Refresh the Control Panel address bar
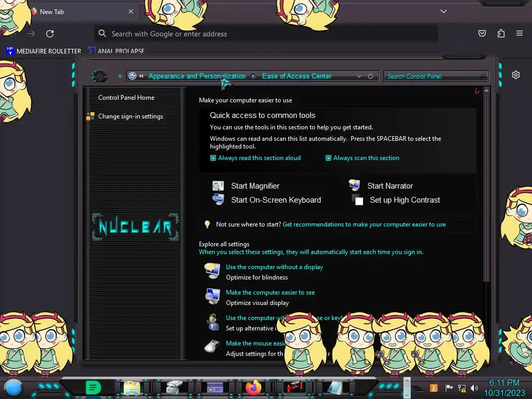 coord(370,76)
